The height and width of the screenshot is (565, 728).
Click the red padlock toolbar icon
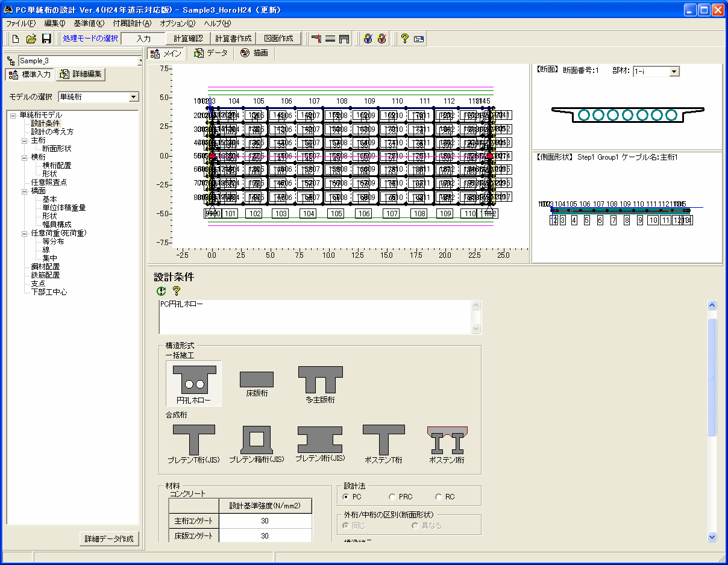tap(381, 39)
